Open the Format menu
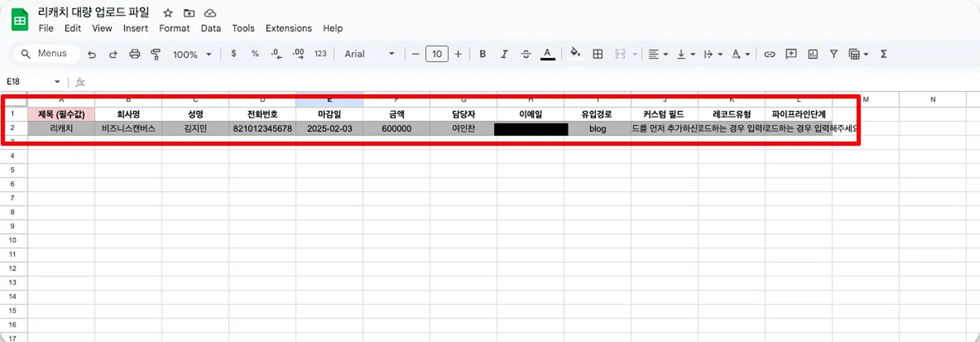Viewport: 980px width, 342px height. coord(174,28)
